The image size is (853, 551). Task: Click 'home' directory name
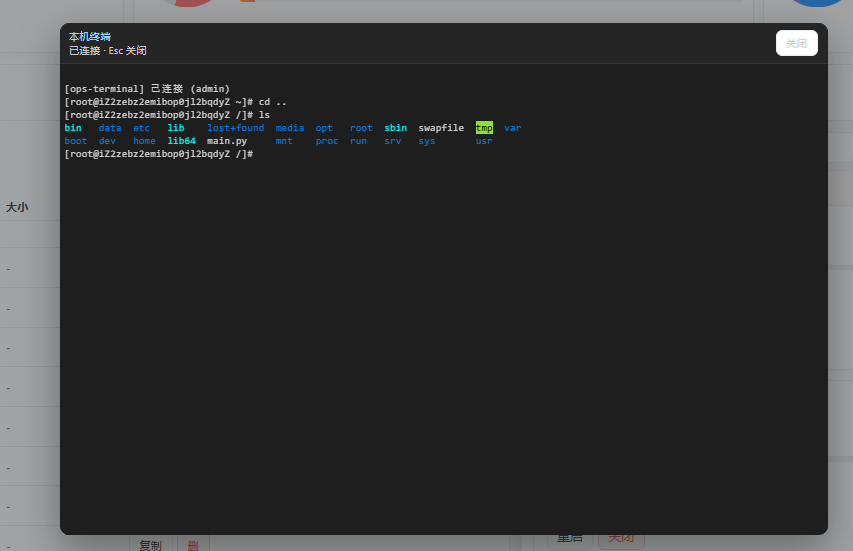click(144, 141)
